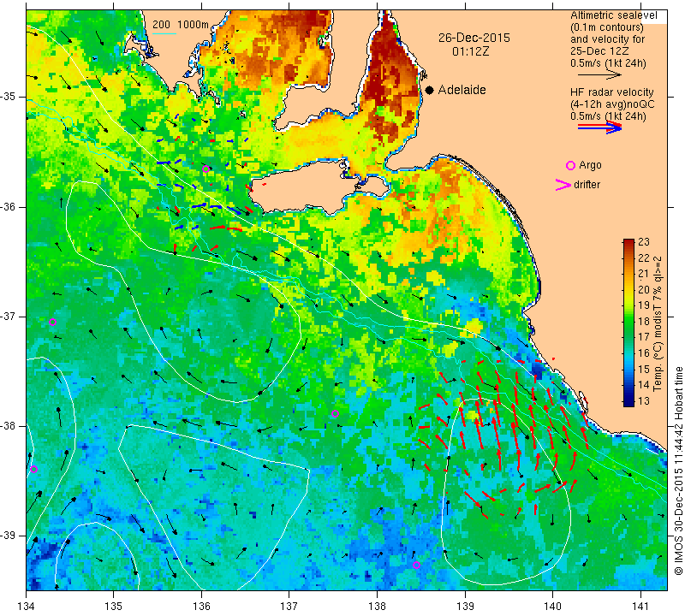Click the Argo float marker near 136°E, 35.6°S
Image resolution: width=685 pixels, height=616 pixels.
point(206,169)
